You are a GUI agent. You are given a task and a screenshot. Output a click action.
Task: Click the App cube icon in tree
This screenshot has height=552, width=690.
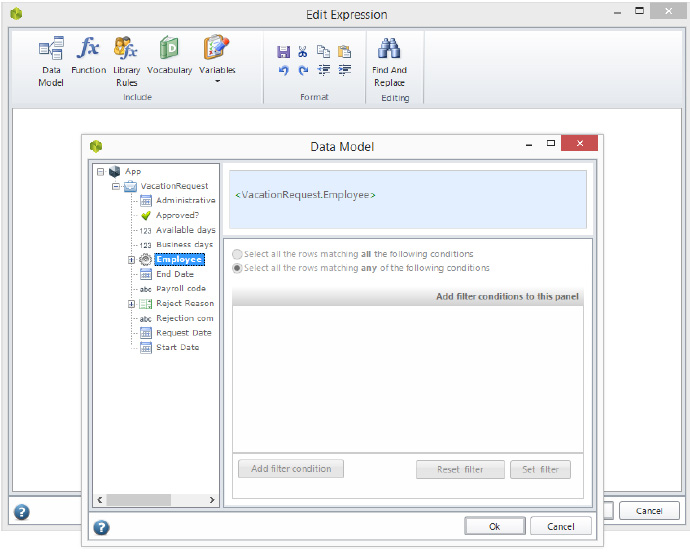pos(114,171)
